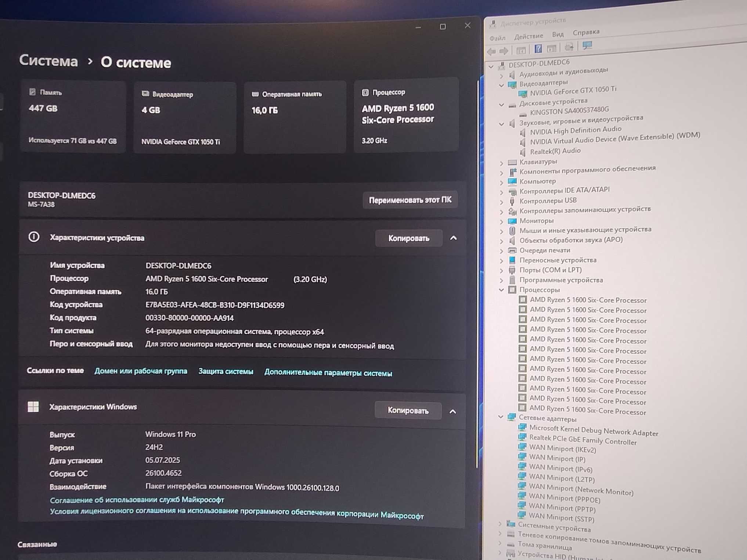Select Контроллеры IDE ATA/ATAPI tree item
Screen dimensions: 747x560
[x=564, y=190]
